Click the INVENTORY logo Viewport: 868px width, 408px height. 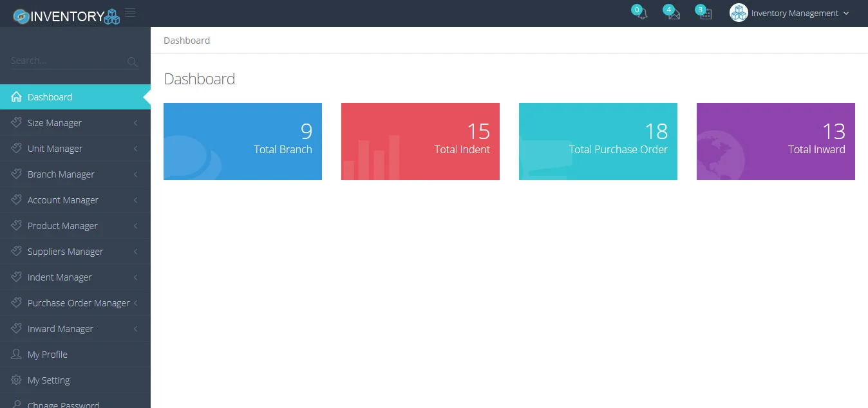coord(66,16)
